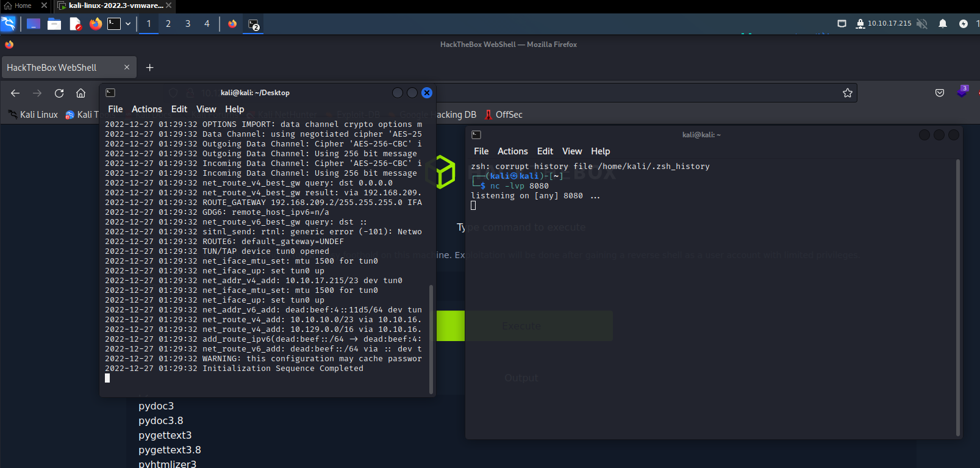
Task: Reload the current Firefox page
Action: pyautogui.click(x=59, y=93)
